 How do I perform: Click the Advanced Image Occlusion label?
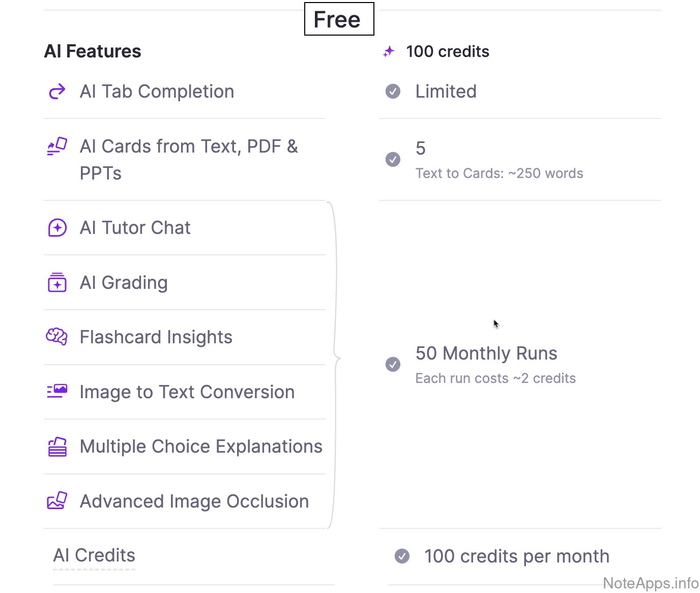click(x=194, y=501)
